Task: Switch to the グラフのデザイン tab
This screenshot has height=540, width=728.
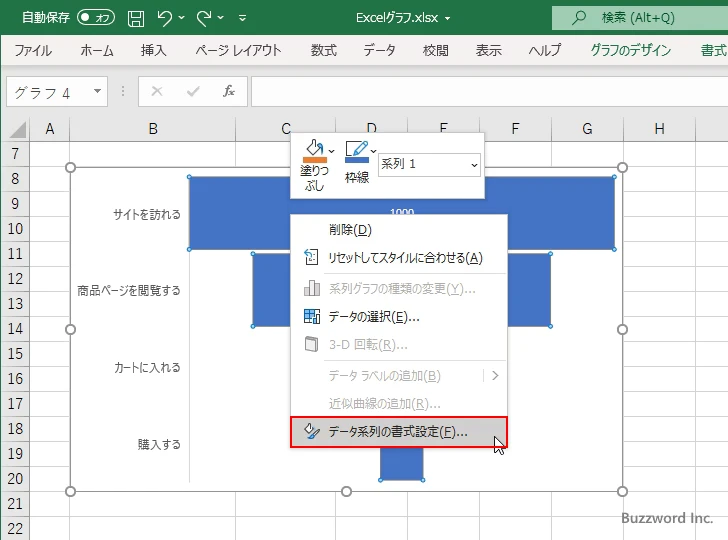Action: [630, 50]
